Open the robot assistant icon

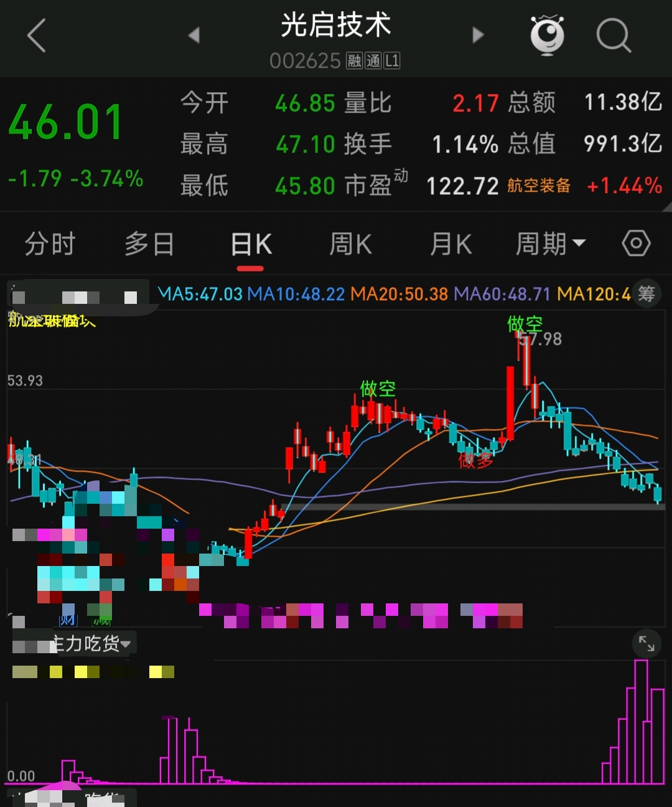tap(547, 35)
